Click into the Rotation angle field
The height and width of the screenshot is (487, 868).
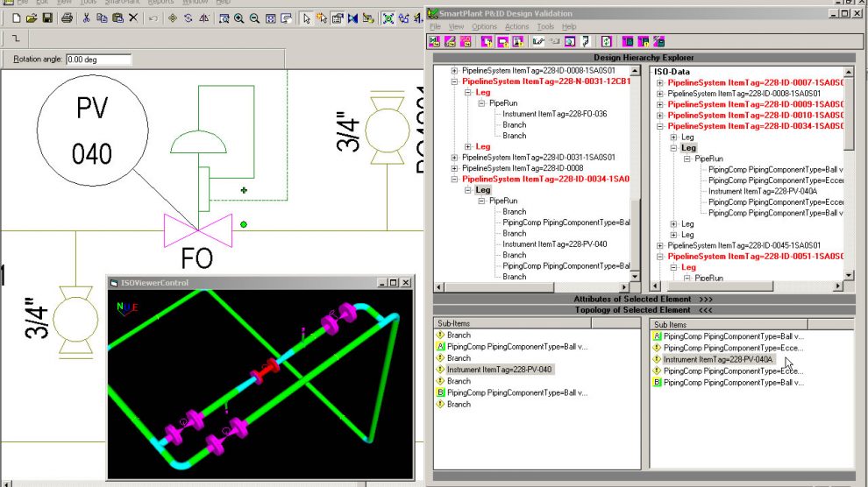[98, 60]
